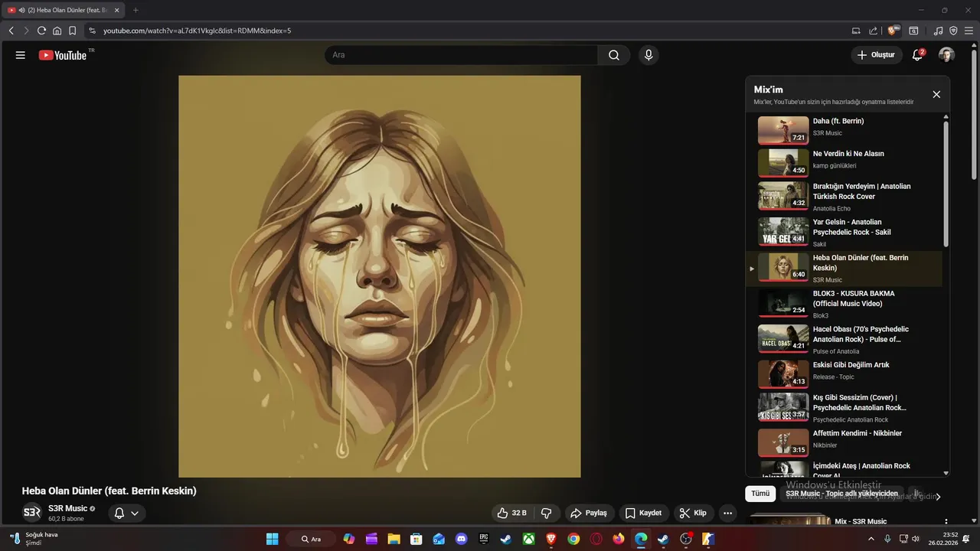980x551 pixels.
Task: Play Affettim Kendimi - Nikbinler
Action: coord(844,442)
